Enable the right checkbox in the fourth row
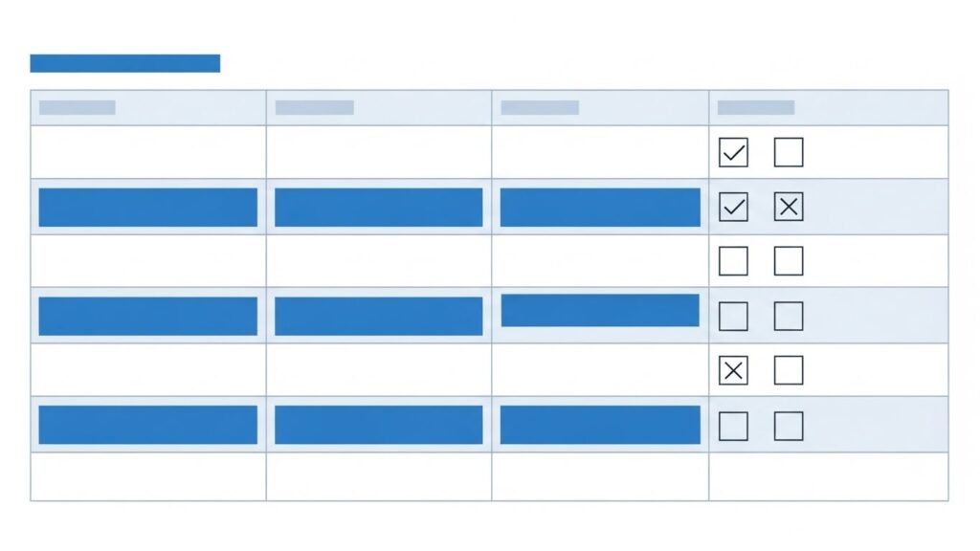Screen dimensions: 980x551 pos(789,316)
